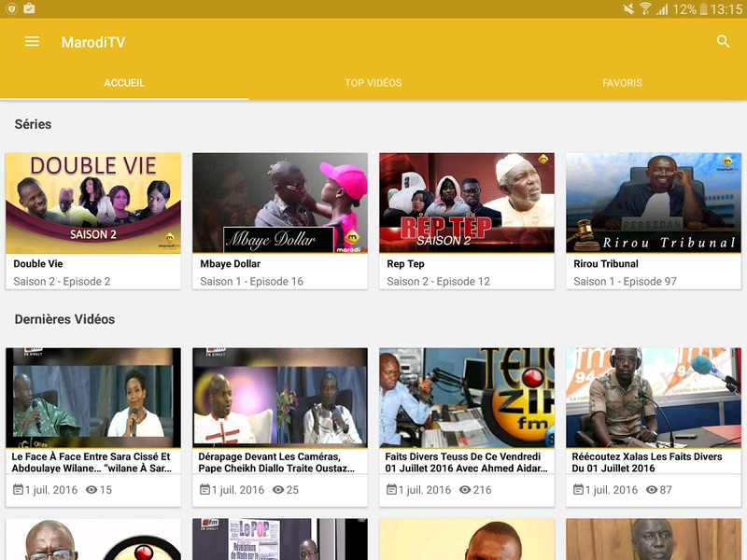Click the Double Vie title text
Viewport: 747px width, 560px height.
click(x=38, y=264)
